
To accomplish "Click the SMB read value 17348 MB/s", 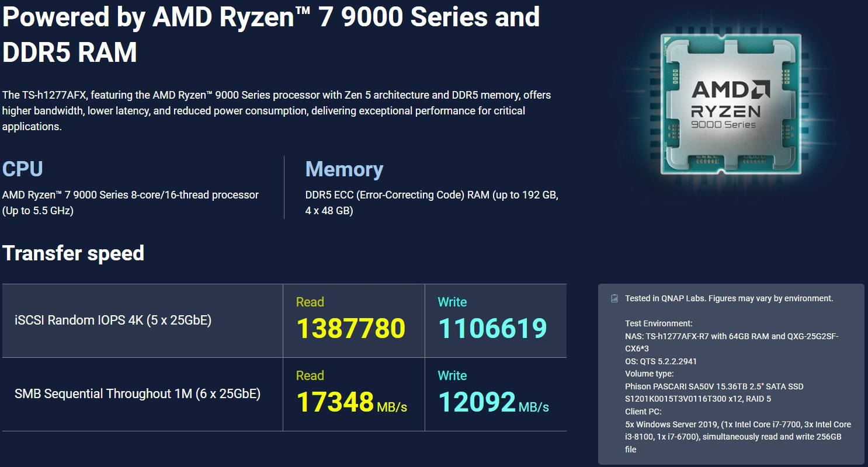I will pos(350,402).
